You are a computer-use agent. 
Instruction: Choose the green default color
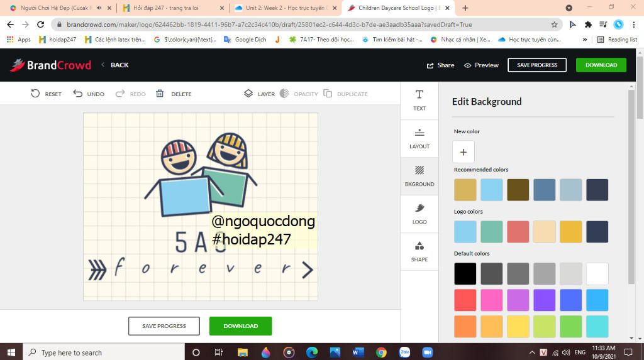coord(571,326)
